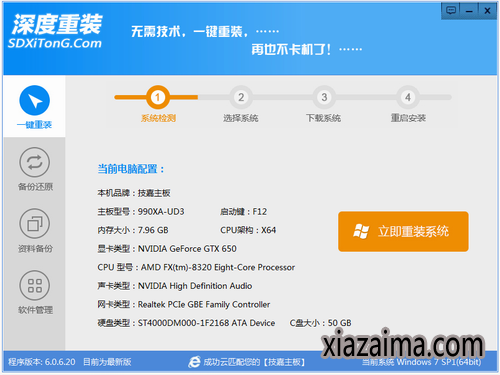The height and width of the screenshot is (375, 500).
Task: Minimize the 深度重装 window
Action: coord(469,11)
